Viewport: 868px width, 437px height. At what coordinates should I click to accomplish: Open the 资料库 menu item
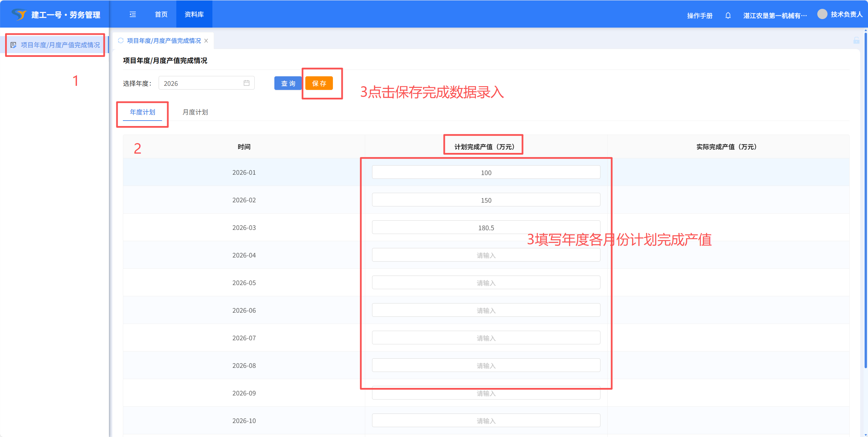194,14
